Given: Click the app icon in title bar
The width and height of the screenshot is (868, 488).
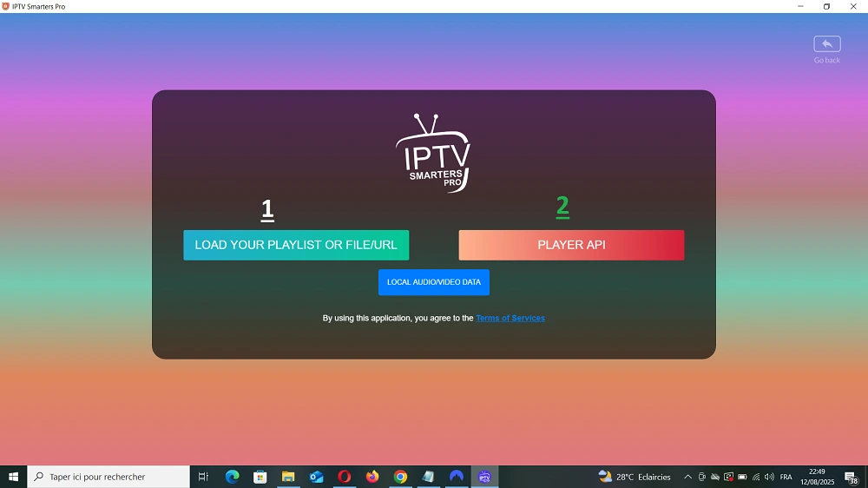Looking at the screenshot, I should click(5, 7).
